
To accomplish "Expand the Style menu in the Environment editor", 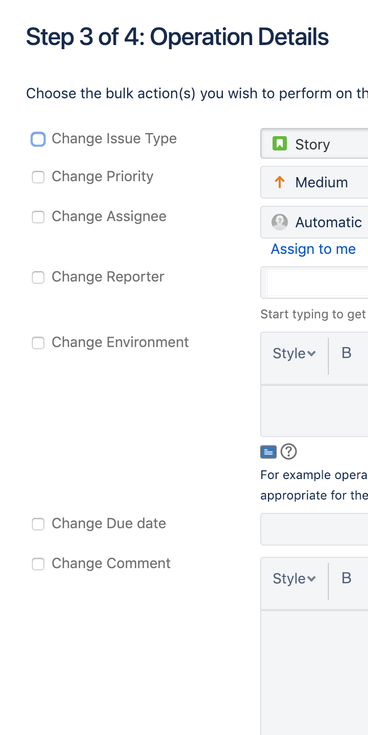I will pos(294,353).
